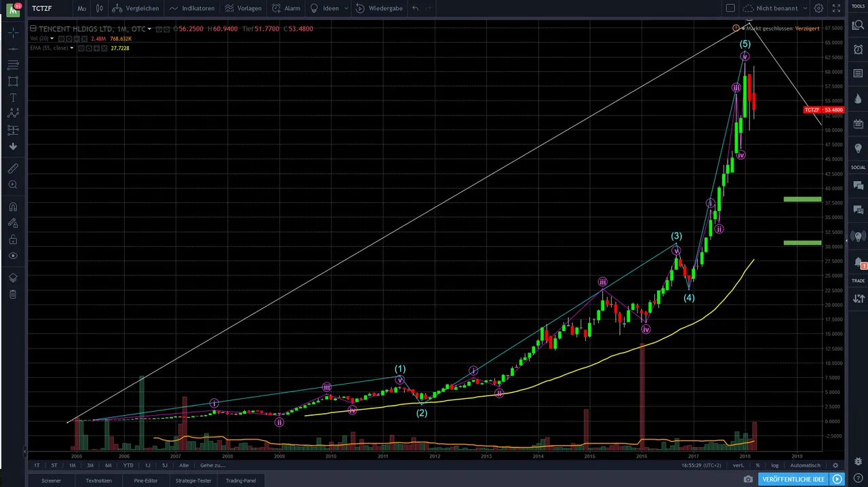Open the ideas lightbulb side panel
Screen dimensions: 868x487
click(x=858, y=149)
